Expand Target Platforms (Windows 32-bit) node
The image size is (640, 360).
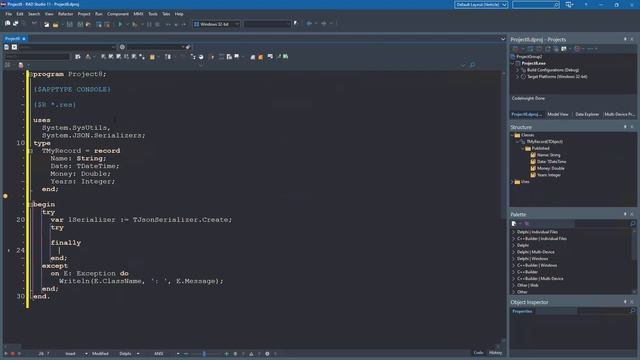click(x=517, y=77)
